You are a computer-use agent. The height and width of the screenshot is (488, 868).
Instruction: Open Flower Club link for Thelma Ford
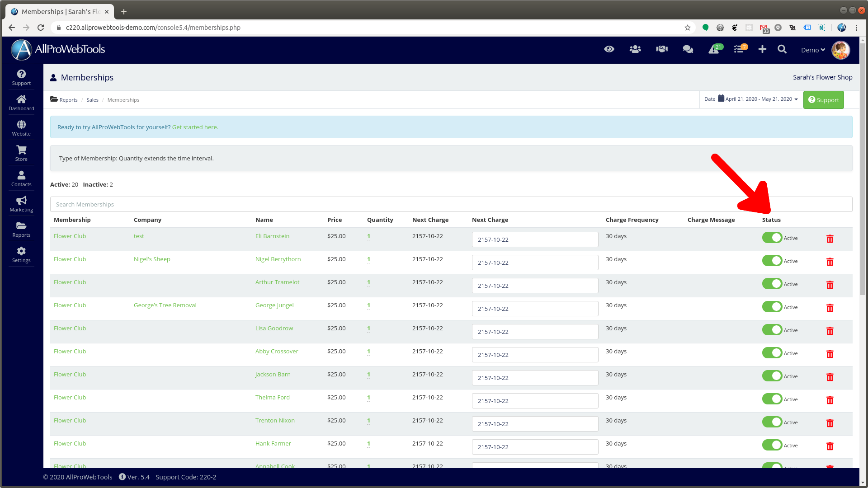(x=70, y=398)
